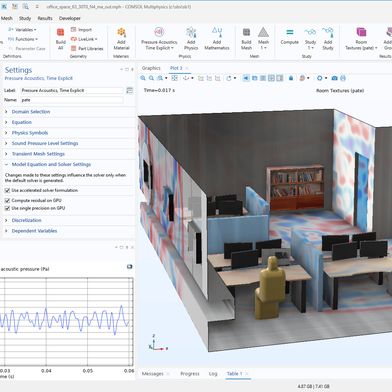Close the Plot 2 tab

tap(187, 68)
